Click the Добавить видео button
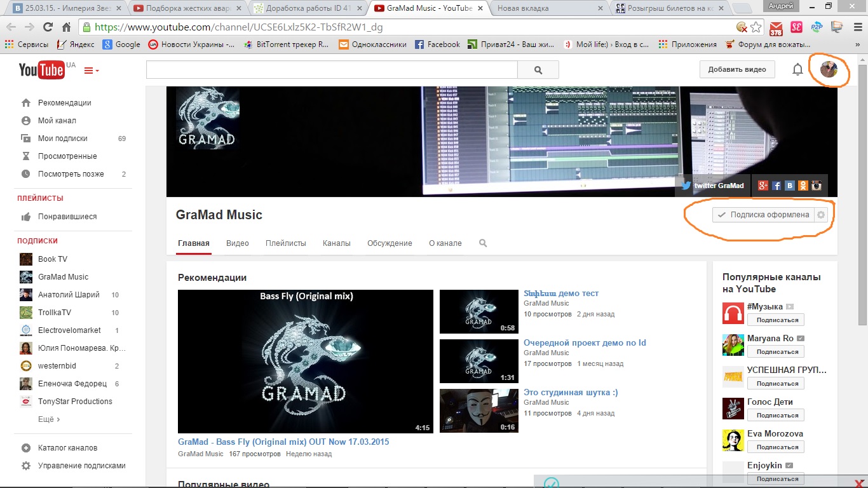Image resolution: width=868 pixels, height=488 pixels. tap(737, 69)
